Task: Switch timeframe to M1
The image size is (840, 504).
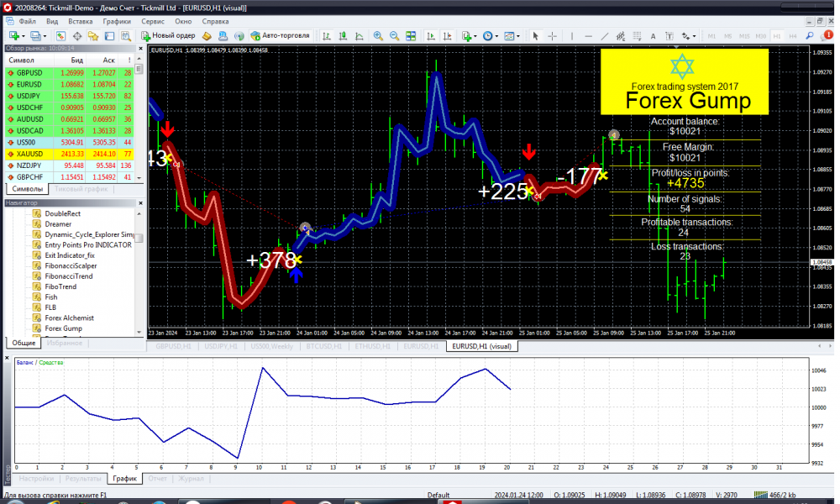Action: [x=711, y=36]
